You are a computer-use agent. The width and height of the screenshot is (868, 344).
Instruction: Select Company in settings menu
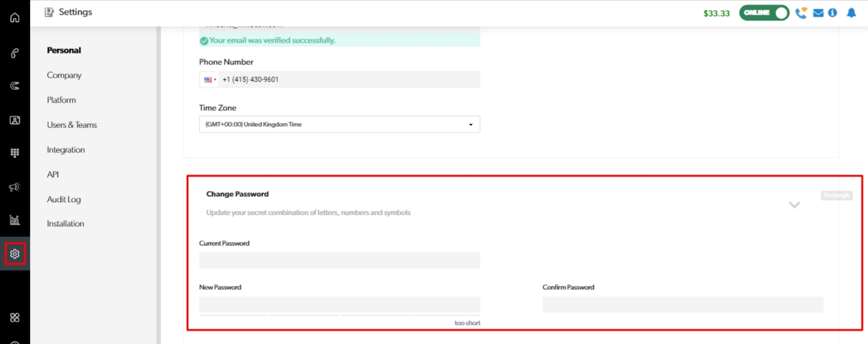point(64,75)
